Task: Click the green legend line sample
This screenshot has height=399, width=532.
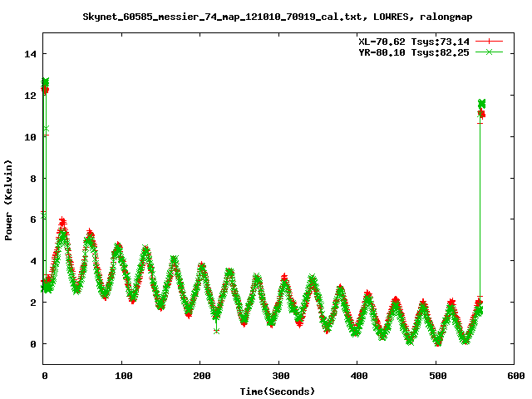Action: click(x=489, y=52)
